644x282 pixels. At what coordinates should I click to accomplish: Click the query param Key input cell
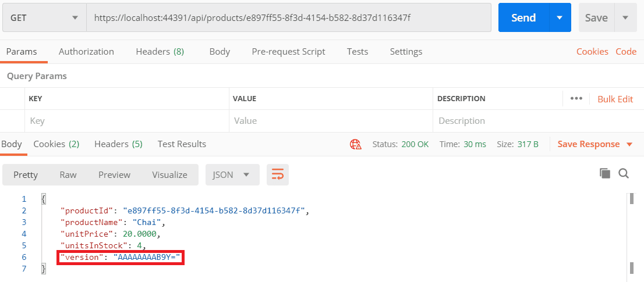click(x=126, y=121)
